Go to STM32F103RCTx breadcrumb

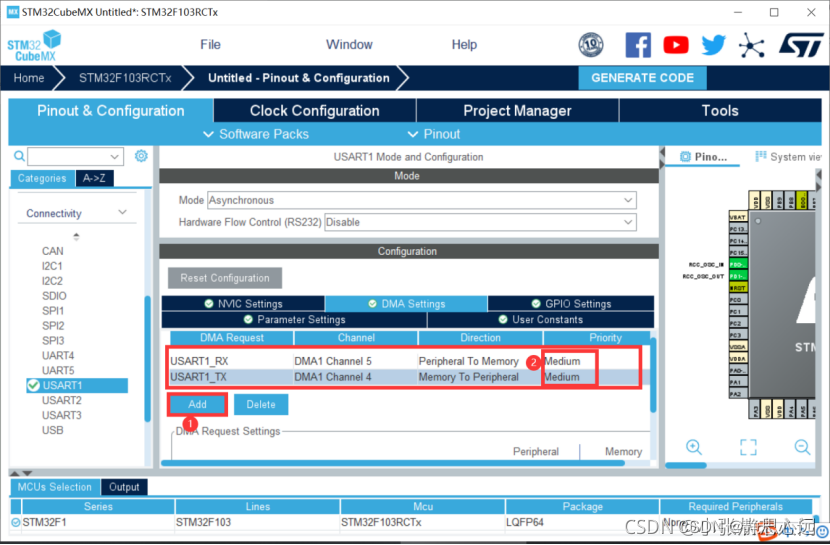pyautogui.click(x=125, y=78)
